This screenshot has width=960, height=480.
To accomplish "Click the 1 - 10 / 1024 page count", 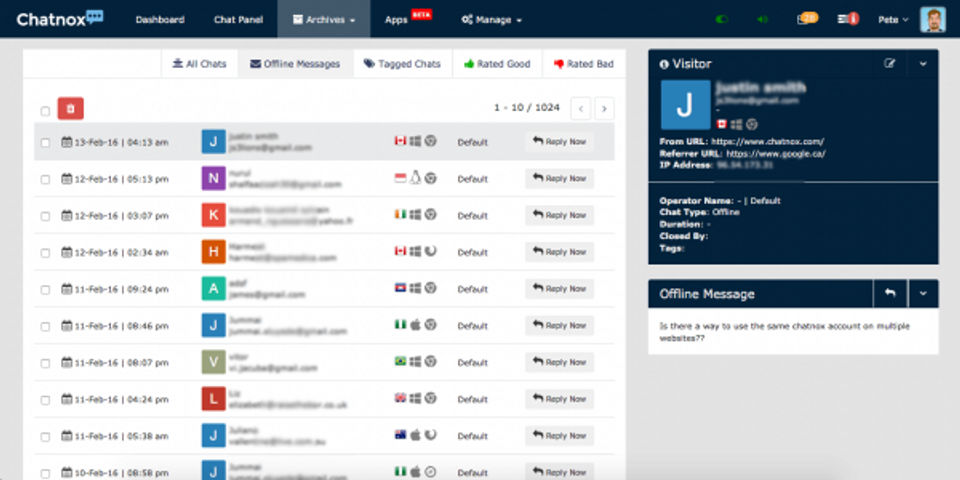I will coord(527,108).
